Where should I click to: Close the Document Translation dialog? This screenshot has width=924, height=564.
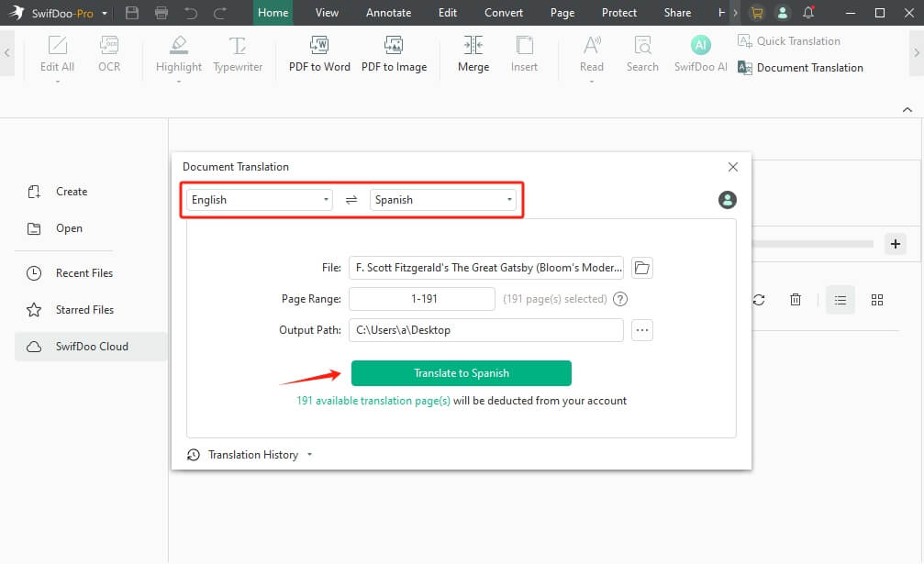click(x=732, y=167)
